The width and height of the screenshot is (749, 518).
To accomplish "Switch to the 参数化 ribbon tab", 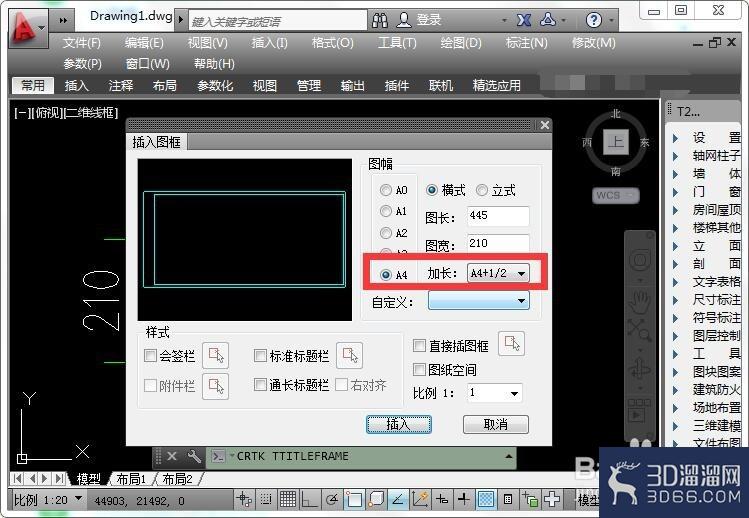I will [x=215, y=86].
